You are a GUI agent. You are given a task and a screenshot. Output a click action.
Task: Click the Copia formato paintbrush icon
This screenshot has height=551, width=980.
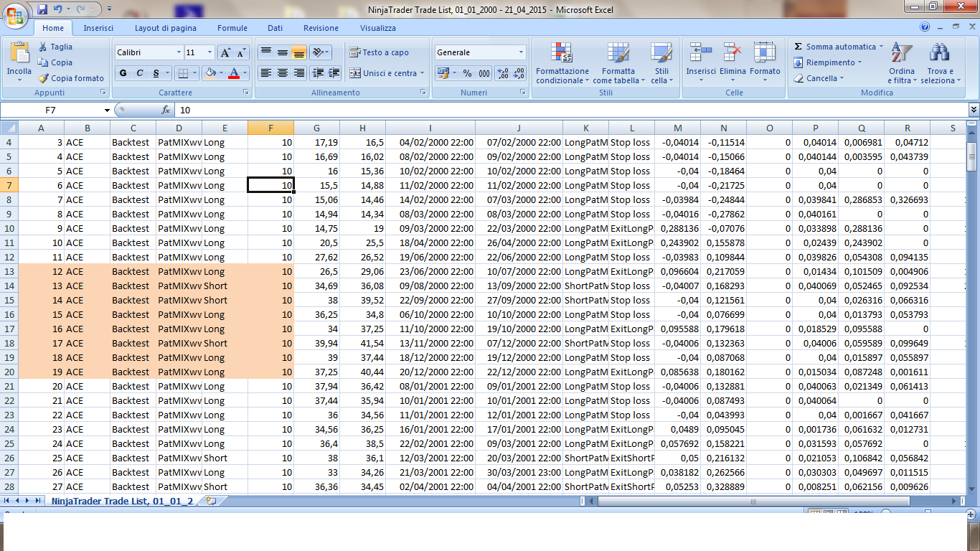(x=43, y=78)
